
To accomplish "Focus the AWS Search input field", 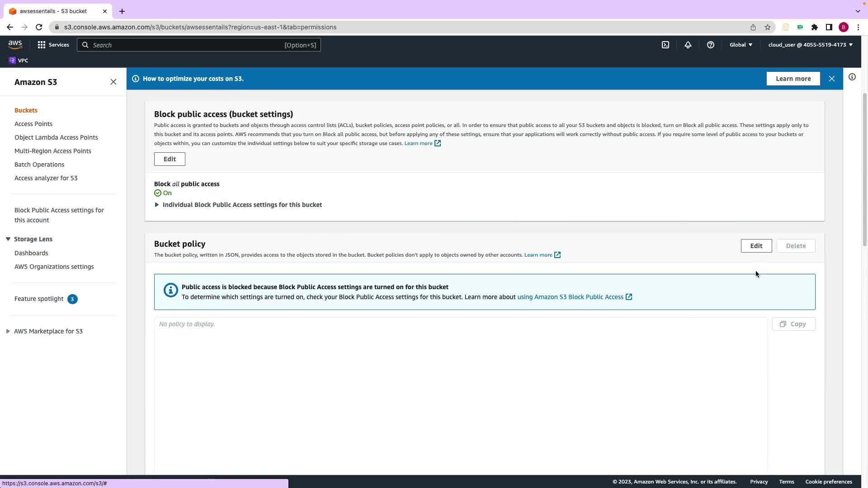I will point(185,45).
